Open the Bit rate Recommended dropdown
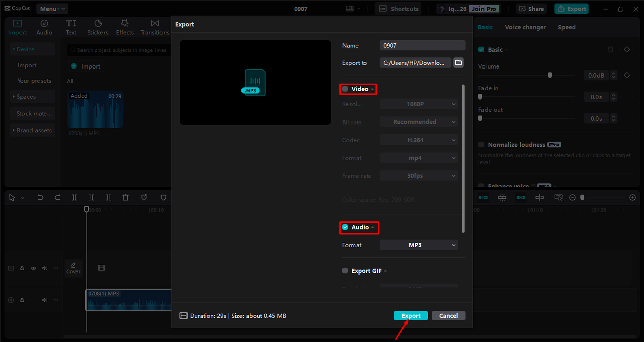This screenshot has width=644, height=342. click(x=419, y=122)
